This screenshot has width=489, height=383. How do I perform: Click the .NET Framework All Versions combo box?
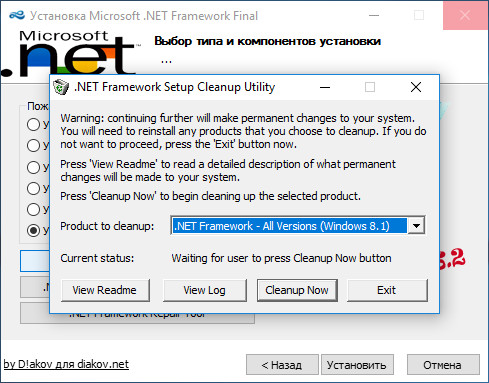tap(298, 226)
